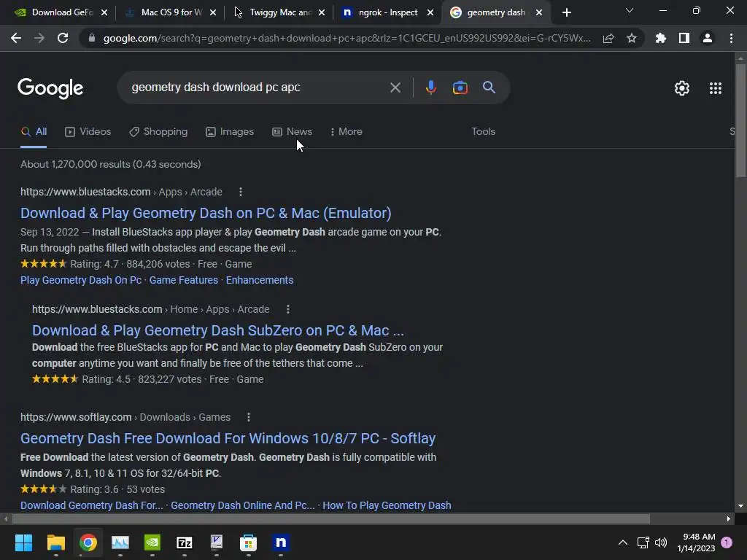Submit search with magnifier icon
747x560 pixels.
pos(489,87)
